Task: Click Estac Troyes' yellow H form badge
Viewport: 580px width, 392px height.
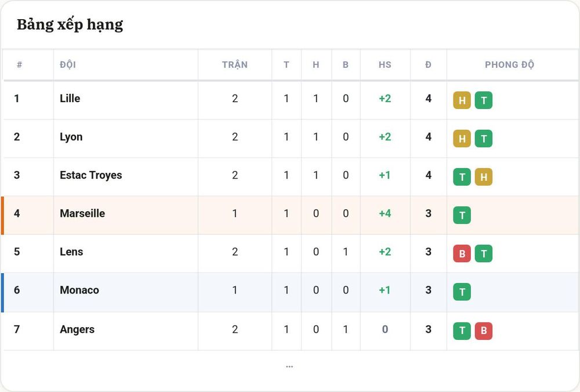Action: 484,177
